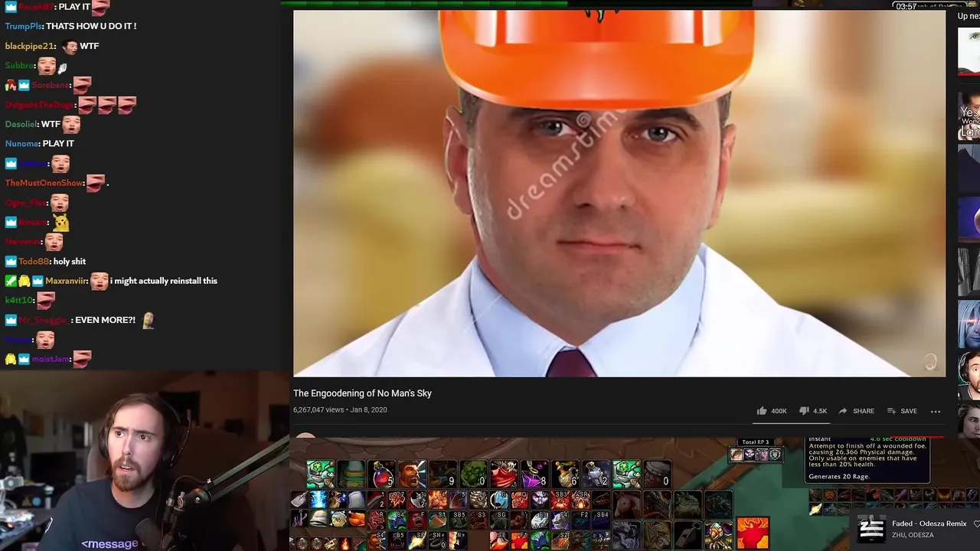Screen dimensions: 980x551
Task: Click the action button keybound F1
Action: click(x=519, y=540)
